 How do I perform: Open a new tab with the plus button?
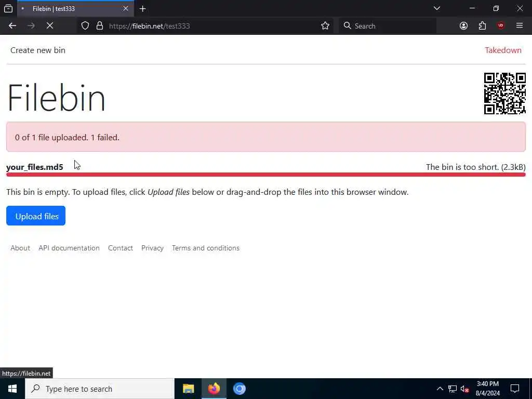(142, 9)
